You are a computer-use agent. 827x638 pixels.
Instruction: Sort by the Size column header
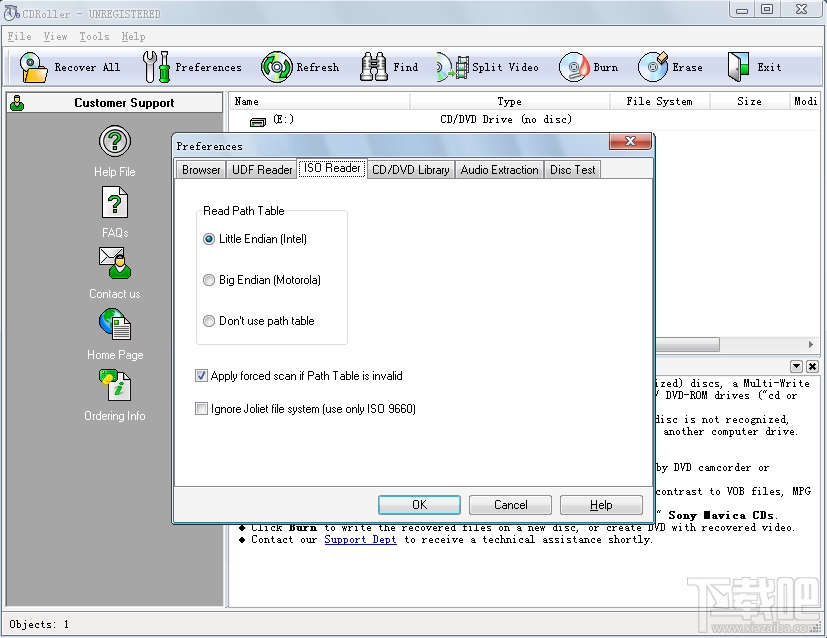tap(749, 101)
